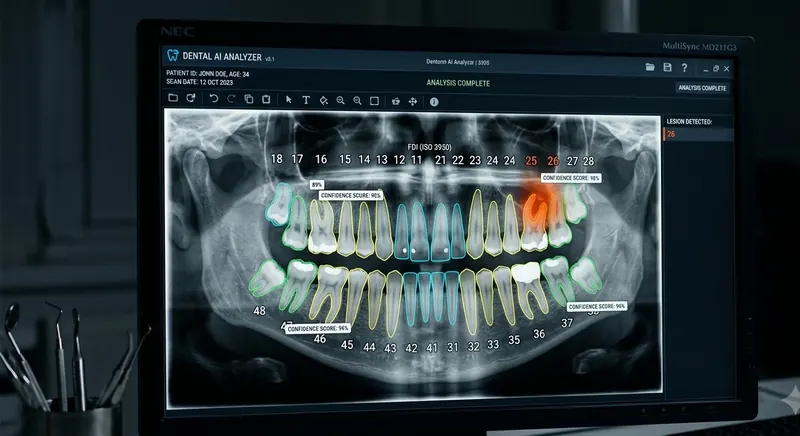800x436 pixels.
Task: Click the camera snapshot icon in toolbar
Action: [395, 101]
